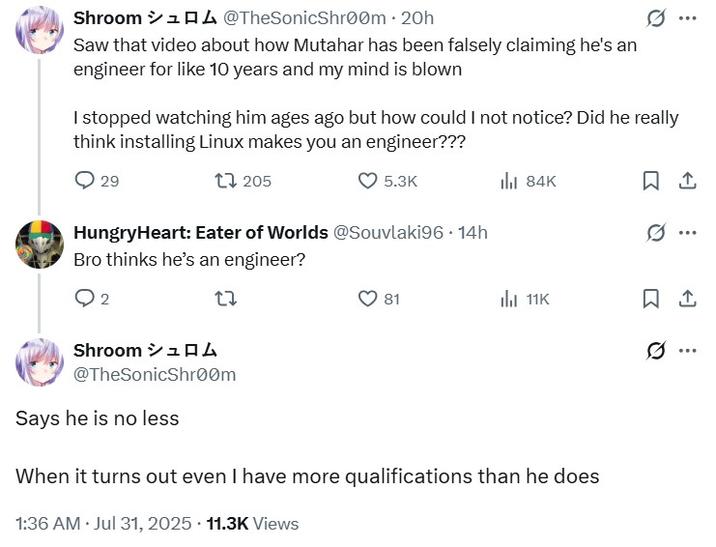This screenshot has width=716, height=547.
Task: Open more options on the bottom tweet
Action: 688,351
